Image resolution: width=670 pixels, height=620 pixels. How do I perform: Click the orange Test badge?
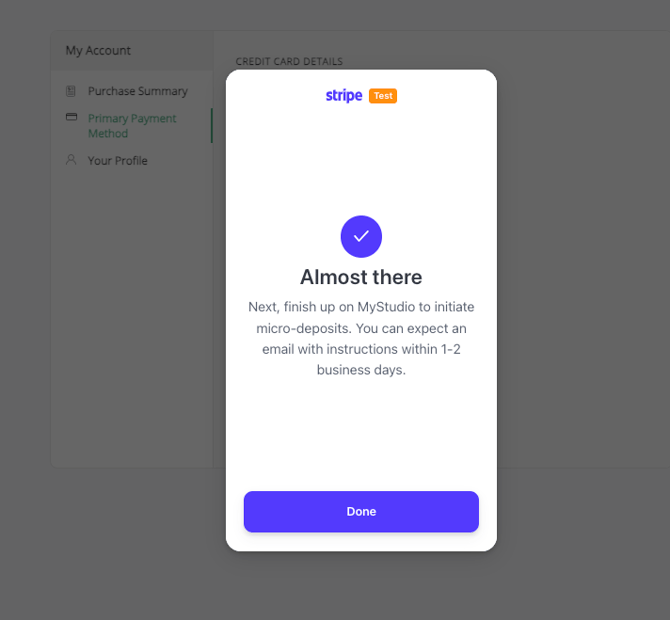coord(383,96)
